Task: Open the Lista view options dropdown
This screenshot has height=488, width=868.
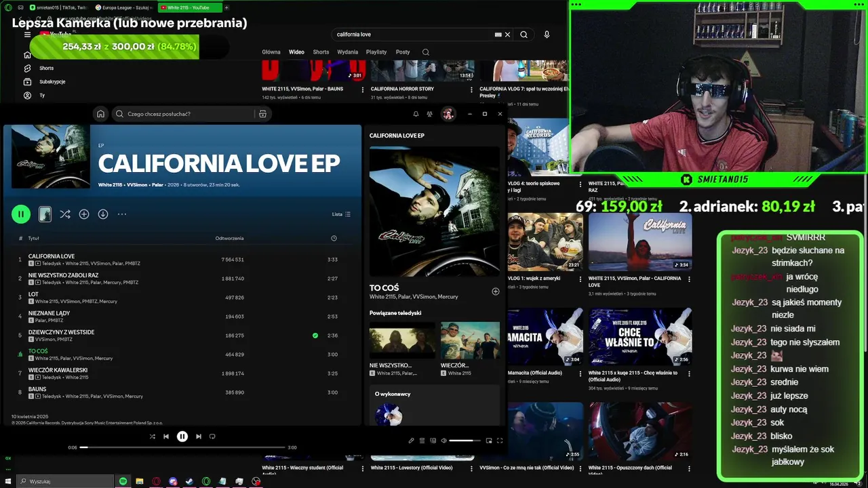Action: [341, 214]
